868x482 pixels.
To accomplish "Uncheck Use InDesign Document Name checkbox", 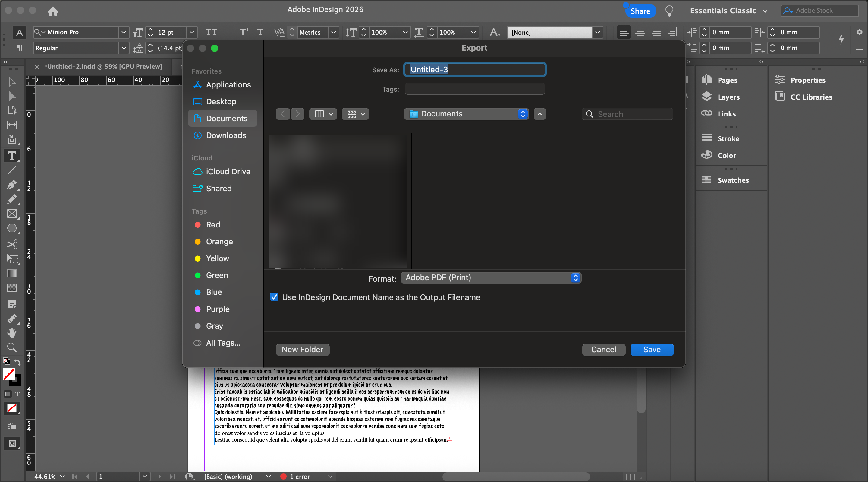I will click(274, 297).
